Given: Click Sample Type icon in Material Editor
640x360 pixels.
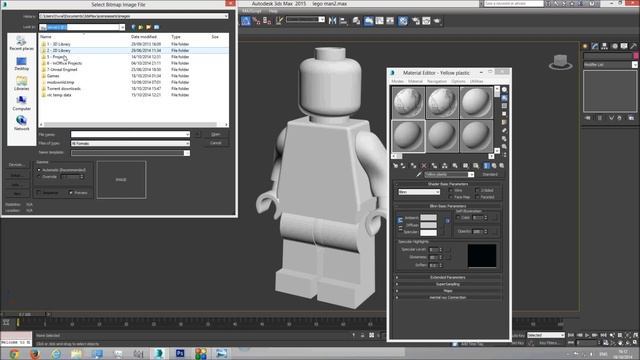Looking at the screenshot, I should pos(504,89).
